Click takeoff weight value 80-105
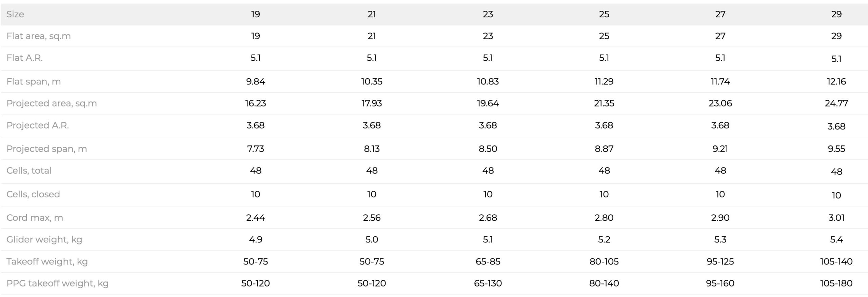868x297 pixels. coord(604,261)
